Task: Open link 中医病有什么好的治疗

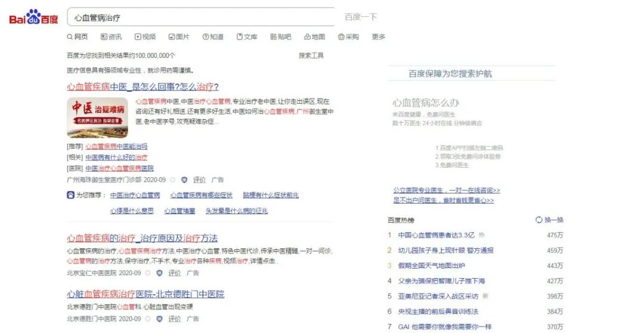Action: tap(116, 158)
